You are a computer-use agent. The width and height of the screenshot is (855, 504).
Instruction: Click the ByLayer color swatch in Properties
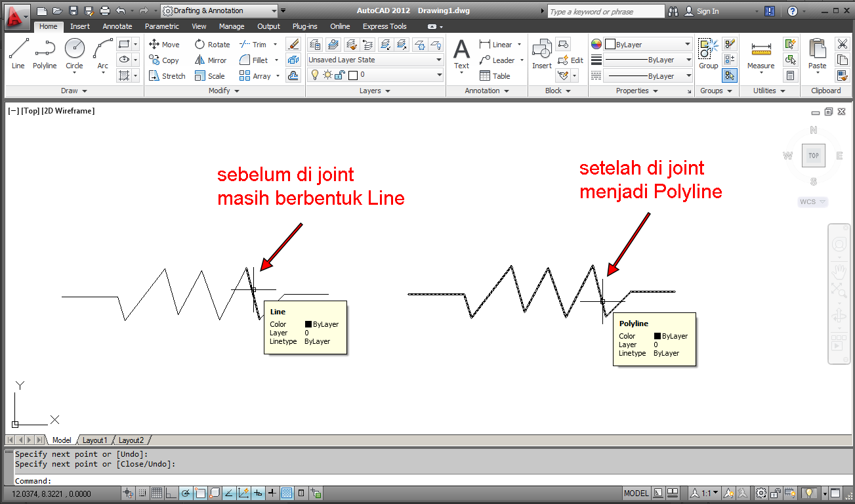coord(609,44)
